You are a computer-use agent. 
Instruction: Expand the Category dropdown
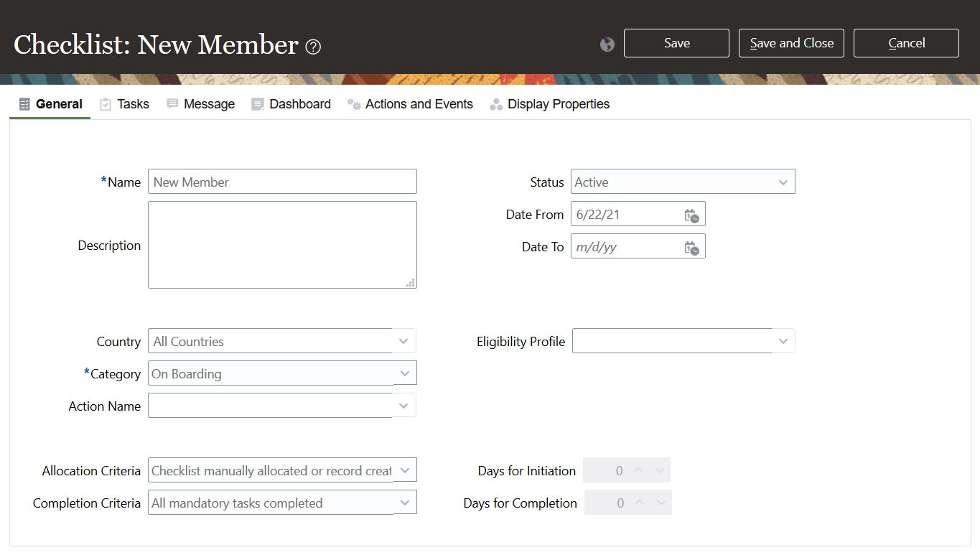pyautogui.click(x=405, y=373)
